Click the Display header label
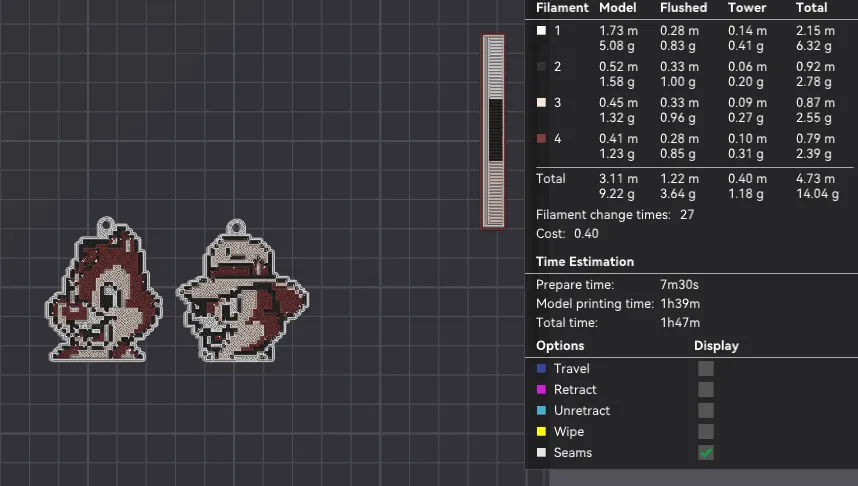The image size is (858, 486). [716, 346]
